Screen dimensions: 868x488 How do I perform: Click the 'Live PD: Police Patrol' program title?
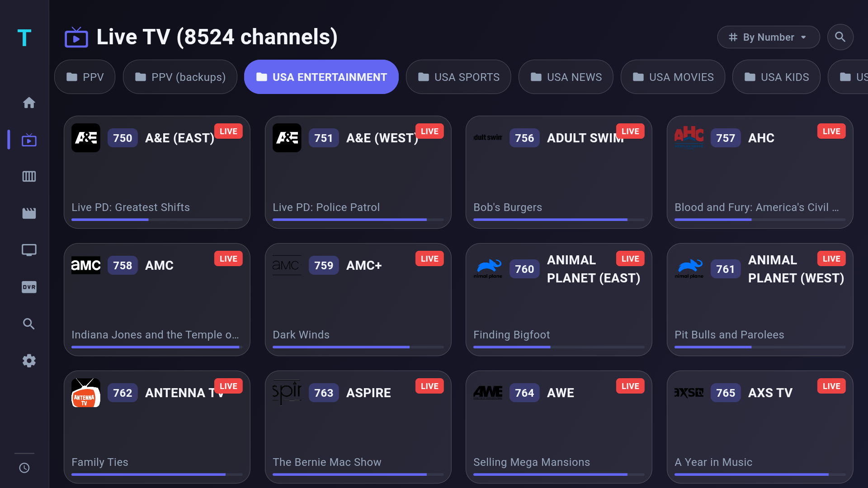[x=326, y=207]
